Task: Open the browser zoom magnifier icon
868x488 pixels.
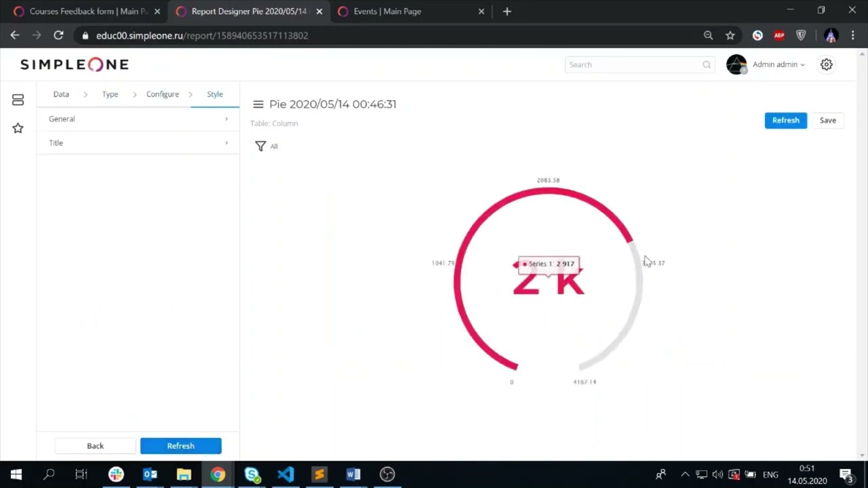Action: click(708, 35)
